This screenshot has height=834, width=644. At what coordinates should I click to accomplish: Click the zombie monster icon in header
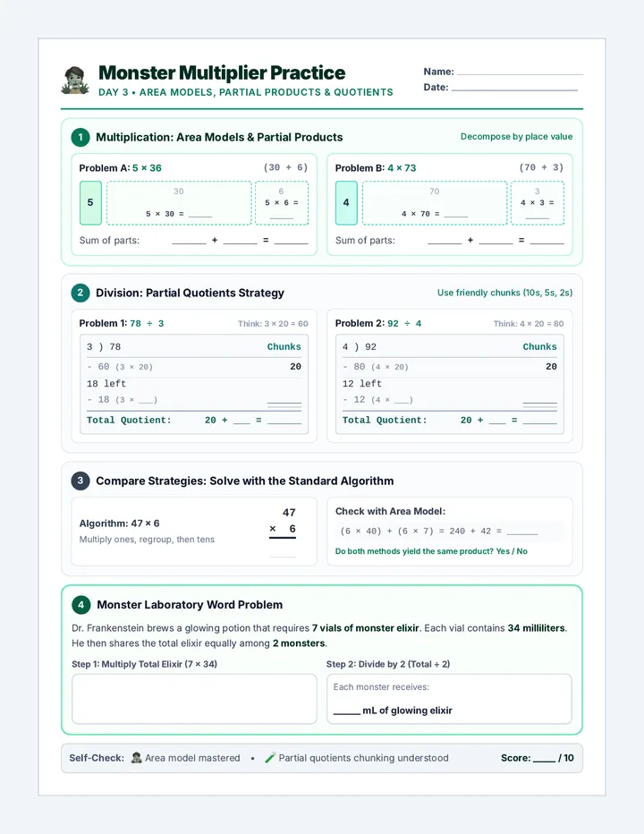(75, 81)
